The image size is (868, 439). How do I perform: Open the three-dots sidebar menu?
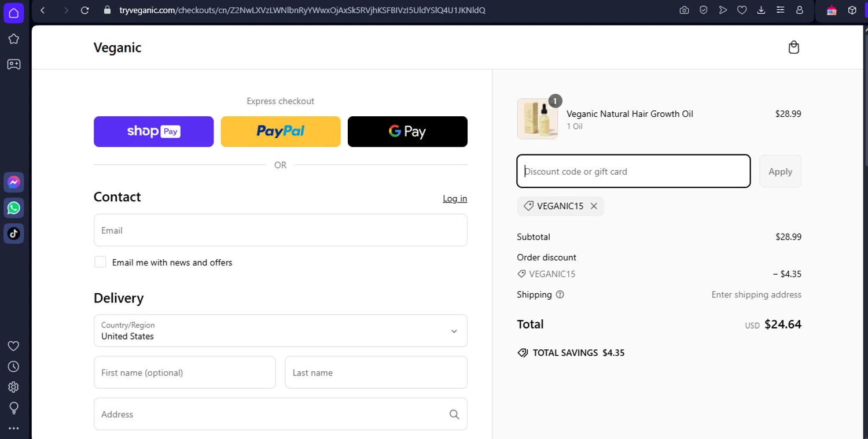(x=13, y=429)
